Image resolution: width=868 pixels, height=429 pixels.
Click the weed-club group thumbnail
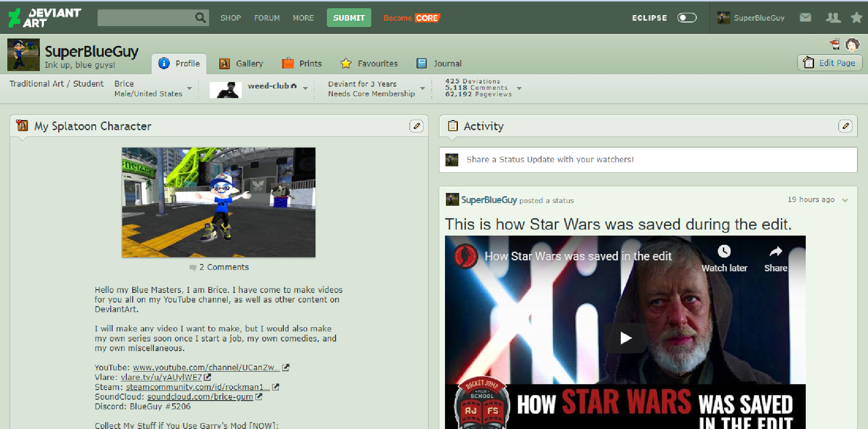pyautogui.click(x=225, y=90)
